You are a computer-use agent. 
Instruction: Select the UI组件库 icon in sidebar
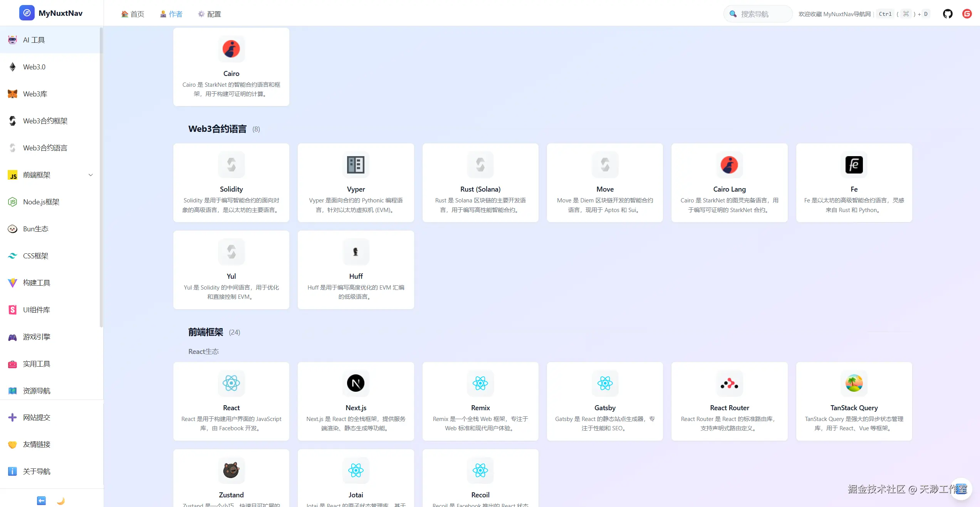coord(13,310)
